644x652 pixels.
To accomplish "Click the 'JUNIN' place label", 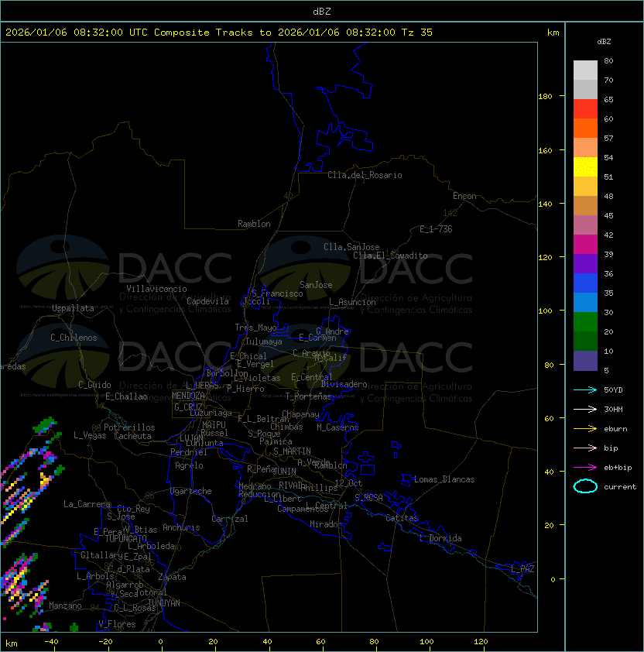I will tap(285, 471).
